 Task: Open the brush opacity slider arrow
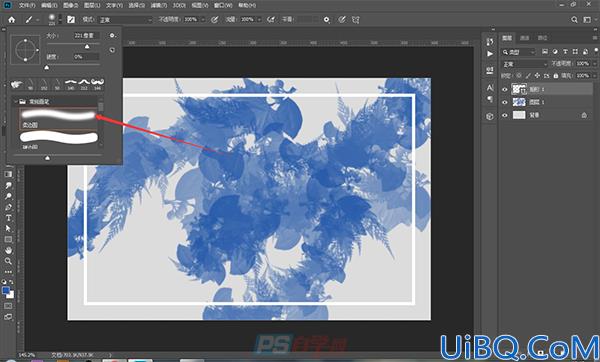point(203,20)
